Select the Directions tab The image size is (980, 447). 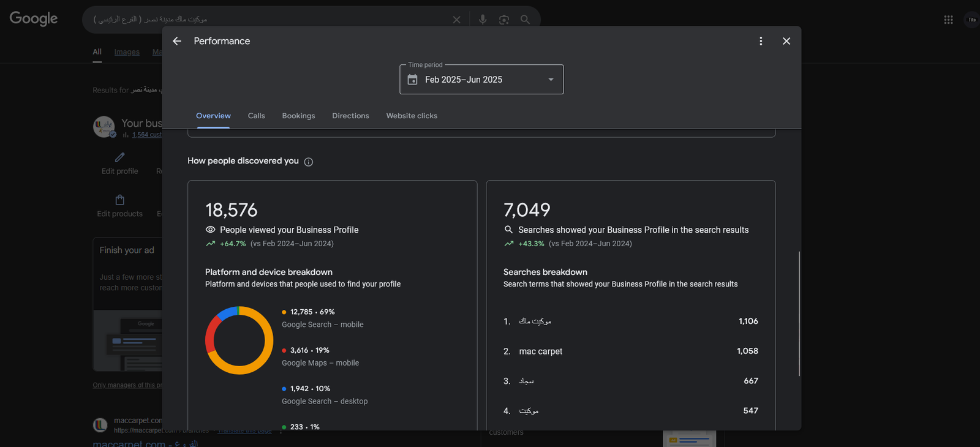350,116
